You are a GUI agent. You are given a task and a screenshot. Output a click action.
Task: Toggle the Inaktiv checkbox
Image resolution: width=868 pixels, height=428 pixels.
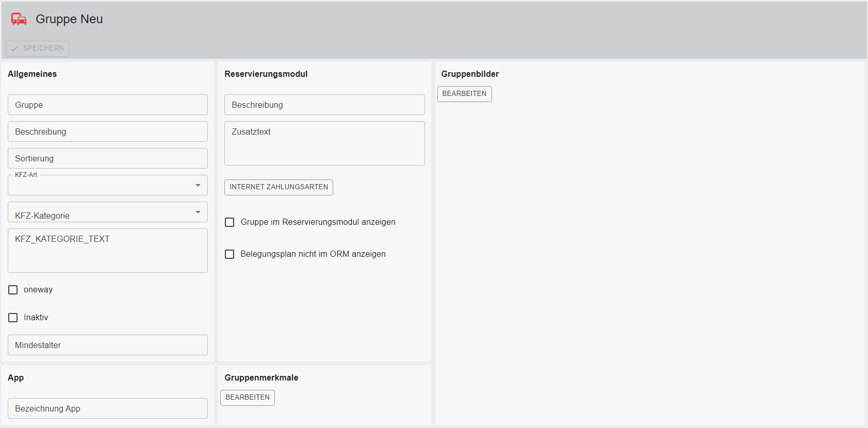tap(13, 318)
